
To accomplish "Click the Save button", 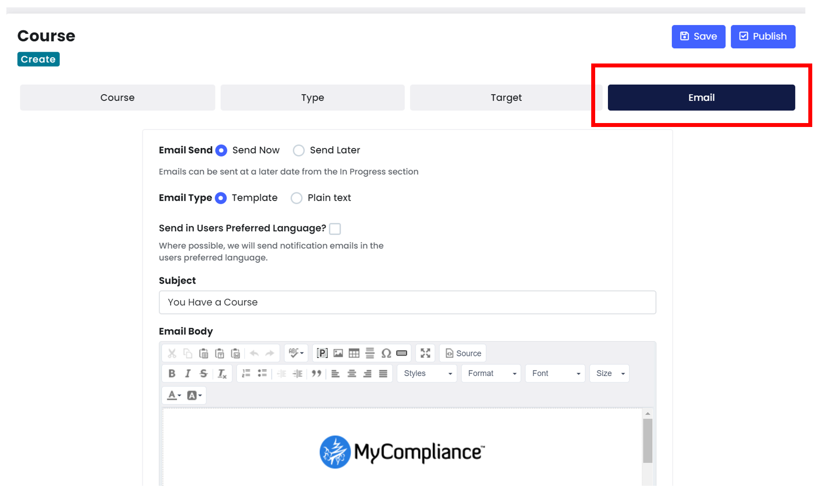I will (x=699, y=36).
